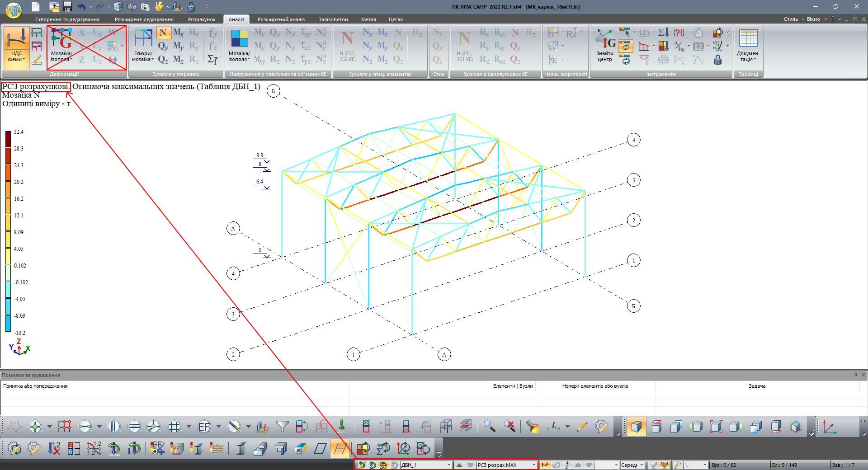The height and width of the screenshot is (470, 868).
Task: Switch to the Розрахунок tab
Action: pyautogui.click(x=202, y=19)
